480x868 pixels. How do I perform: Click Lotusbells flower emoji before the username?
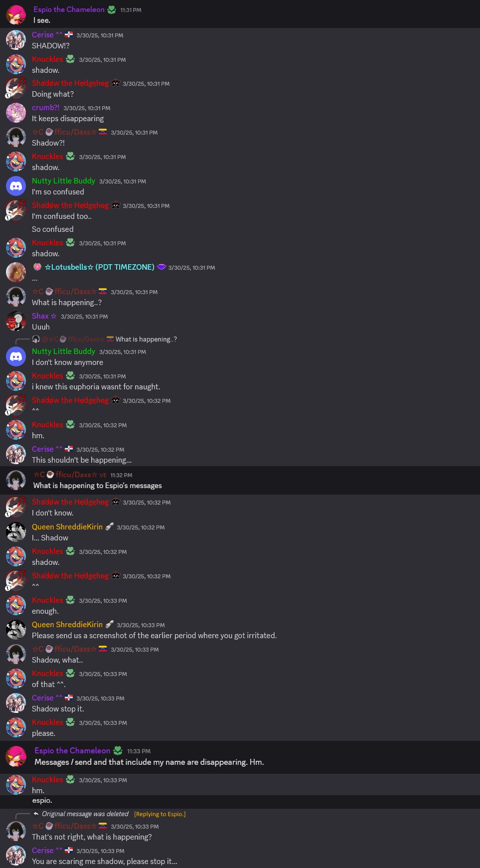[37, 267]
